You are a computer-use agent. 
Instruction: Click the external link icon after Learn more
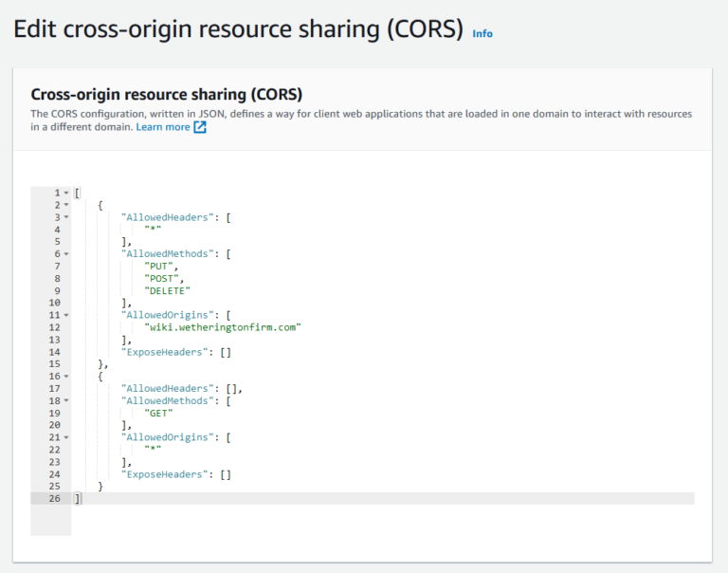click(x=200, y=127)
